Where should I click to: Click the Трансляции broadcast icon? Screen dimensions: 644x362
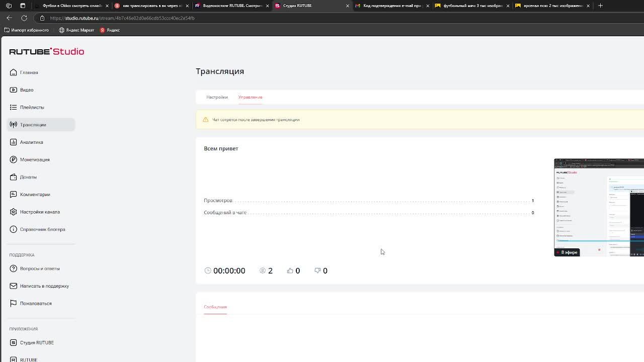14,125
